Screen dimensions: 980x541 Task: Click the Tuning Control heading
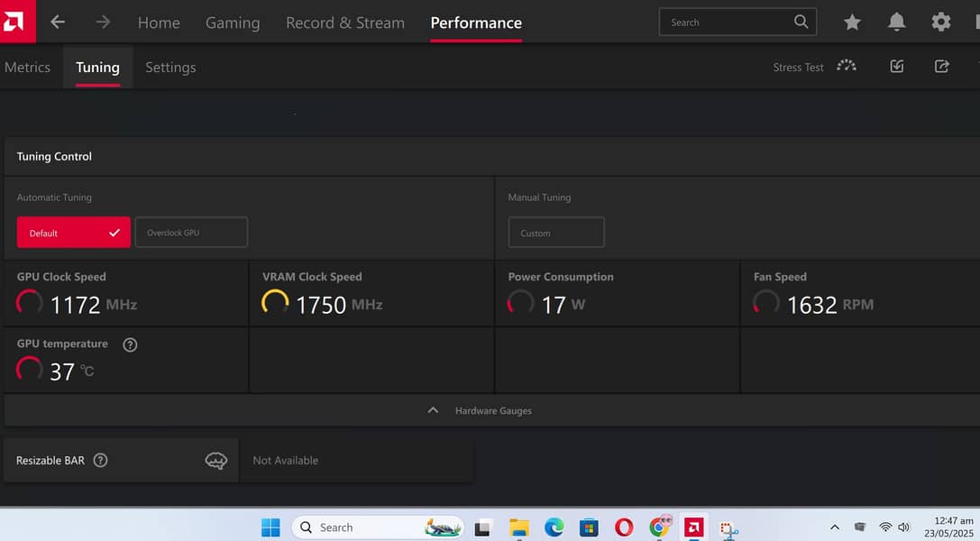pyautogui.click(x=54, y=156)
